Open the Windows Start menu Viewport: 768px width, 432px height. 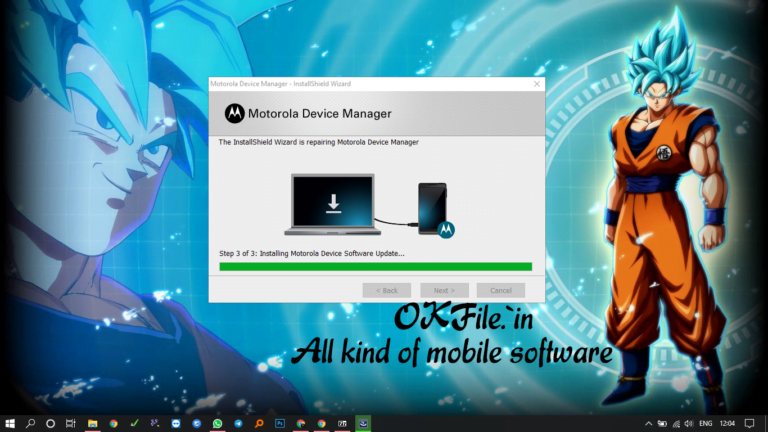click(x=10, y=423)
